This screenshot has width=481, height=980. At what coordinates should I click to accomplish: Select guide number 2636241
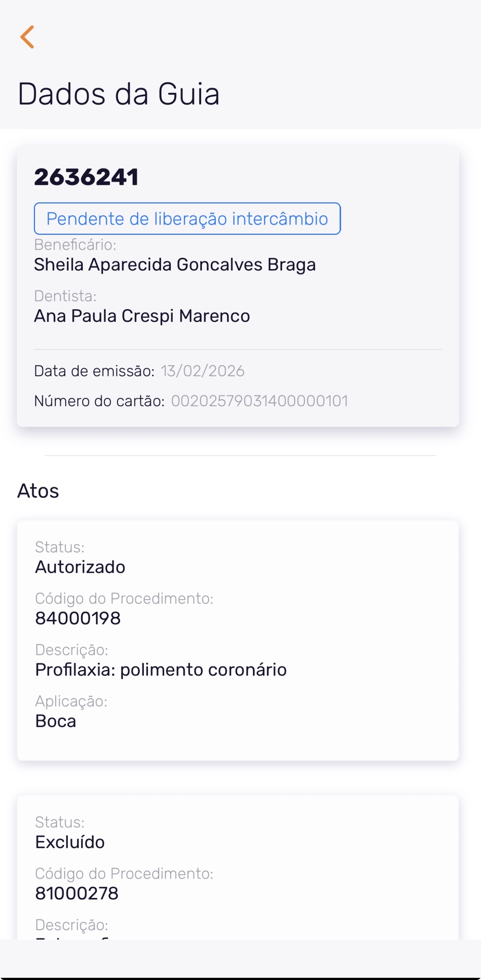[86, 177]
